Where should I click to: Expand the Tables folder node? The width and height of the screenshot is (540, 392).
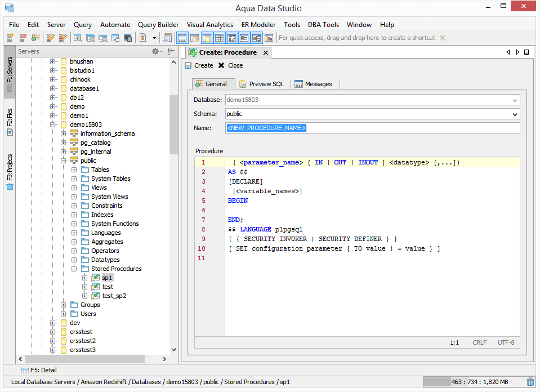coord(74,170)
